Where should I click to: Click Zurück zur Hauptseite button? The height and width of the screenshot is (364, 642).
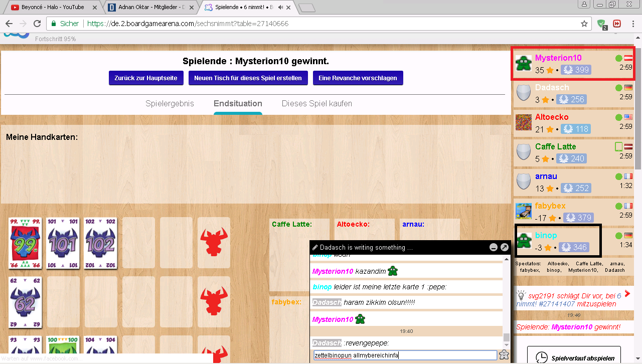click(146, 78)
